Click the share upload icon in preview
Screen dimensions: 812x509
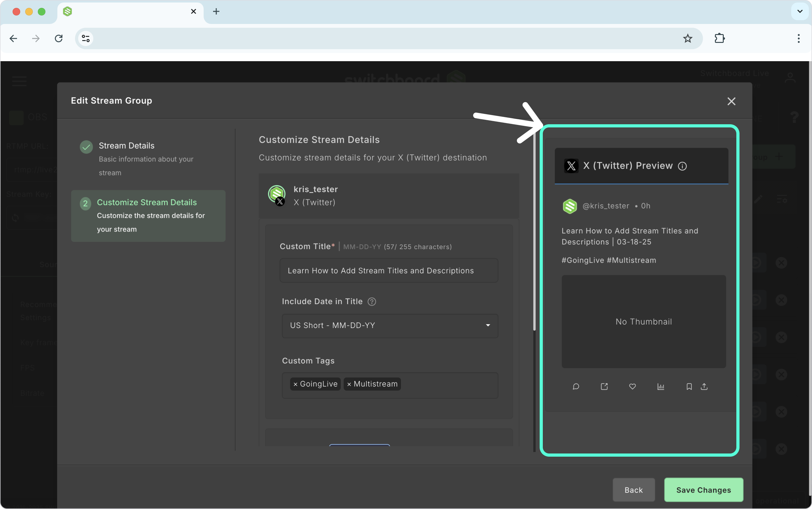pos(704,386)
